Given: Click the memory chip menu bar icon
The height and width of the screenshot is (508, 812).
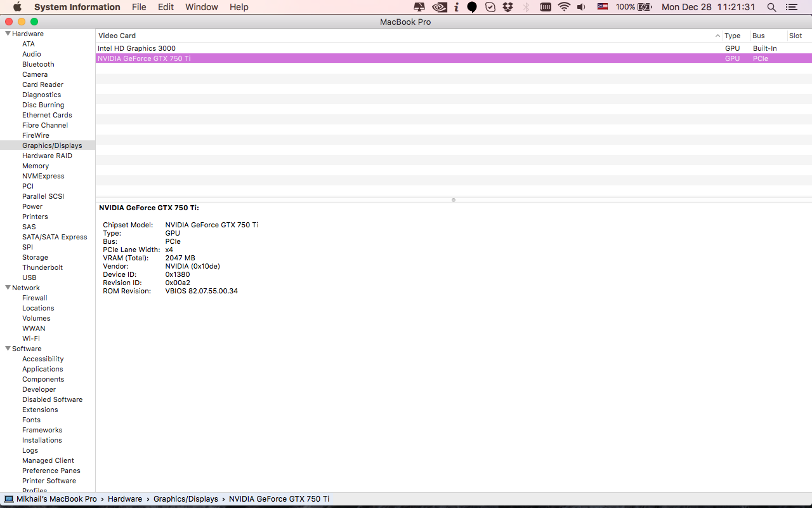Looking at the screenshot, I should pyautogui.click(x=545, y=7).
